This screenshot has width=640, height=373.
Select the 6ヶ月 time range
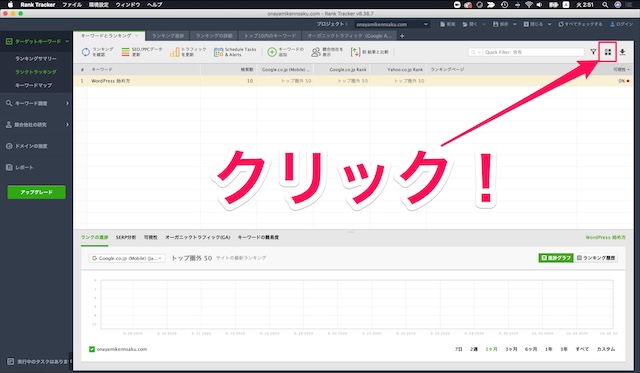coord(531,349)
